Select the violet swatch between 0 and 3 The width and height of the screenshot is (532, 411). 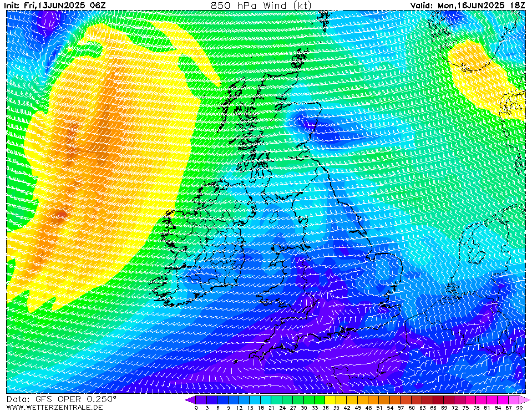(201, 400)
